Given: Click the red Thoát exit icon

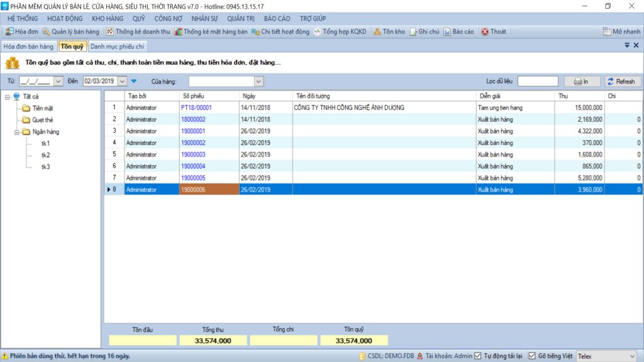Looking at the screenshot, I should point(485,31).
